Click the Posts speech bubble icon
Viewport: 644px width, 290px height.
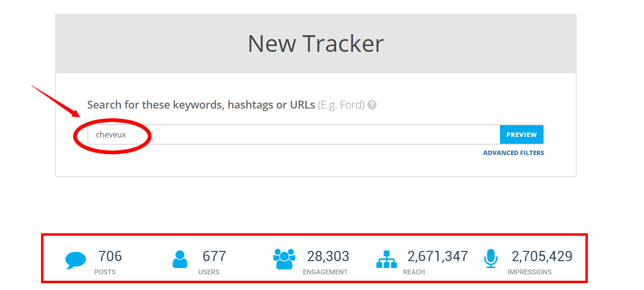click(76, 260)
